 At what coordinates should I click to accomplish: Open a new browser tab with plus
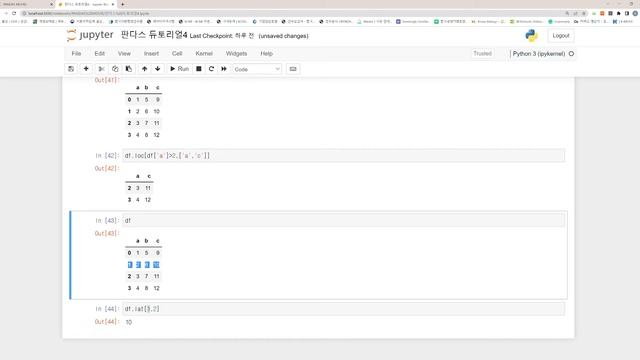coord(122,4)
